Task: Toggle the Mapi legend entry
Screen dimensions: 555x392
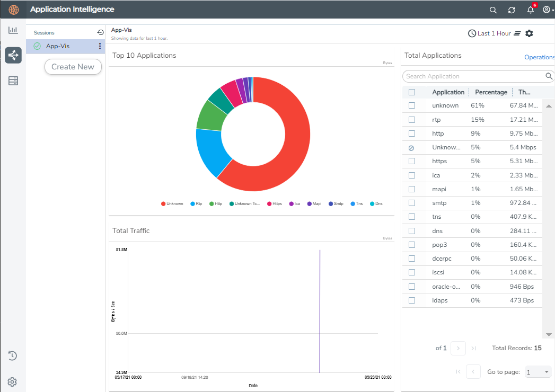Action: point(314,204)
